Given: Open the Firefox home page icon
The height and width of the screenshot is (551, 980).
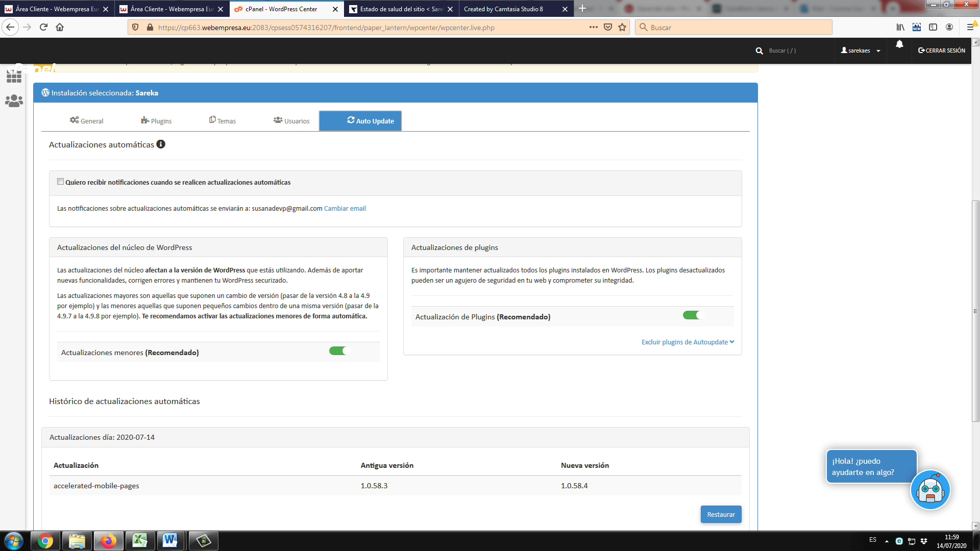Looking at the screenshot, I should coord(60,27).
